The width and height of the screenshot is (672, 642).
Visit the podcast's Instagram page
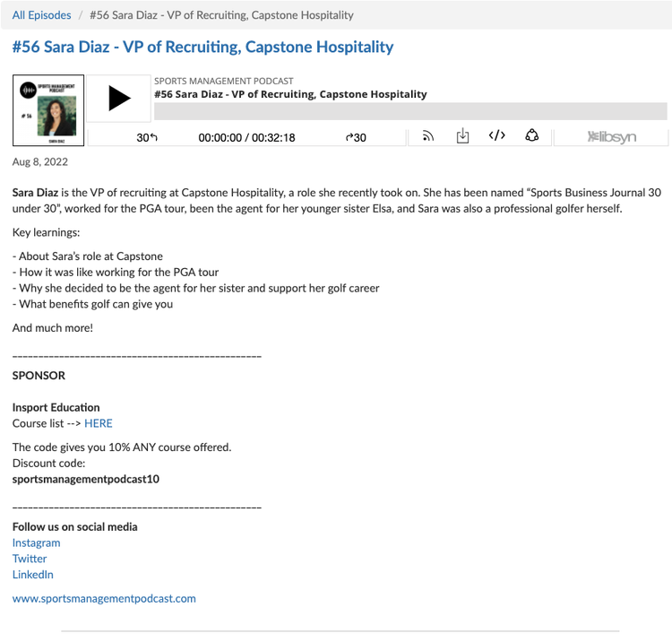tap(37, 543)
